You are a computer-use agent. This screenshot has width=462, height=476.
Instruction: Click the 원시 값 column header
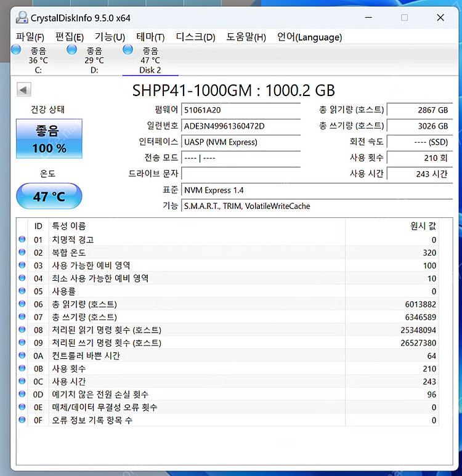392,226
